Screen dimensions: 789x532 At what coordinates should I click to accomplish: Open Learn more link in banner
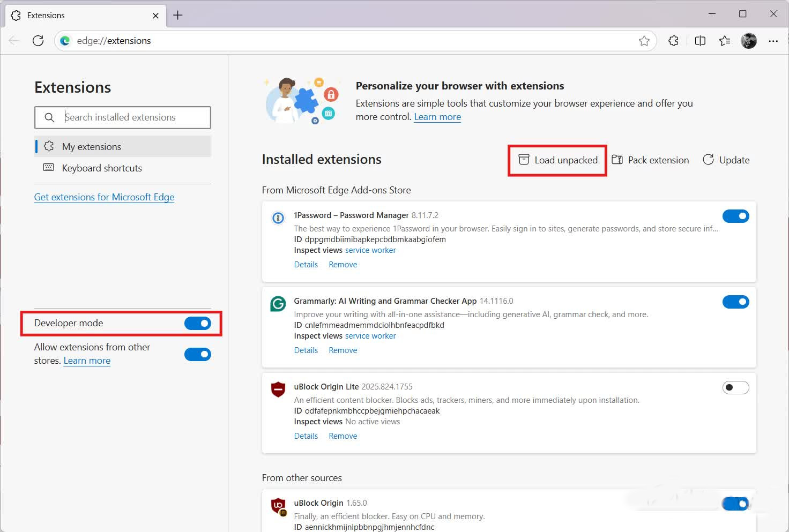pyautogui.click(x=437, y=117)
